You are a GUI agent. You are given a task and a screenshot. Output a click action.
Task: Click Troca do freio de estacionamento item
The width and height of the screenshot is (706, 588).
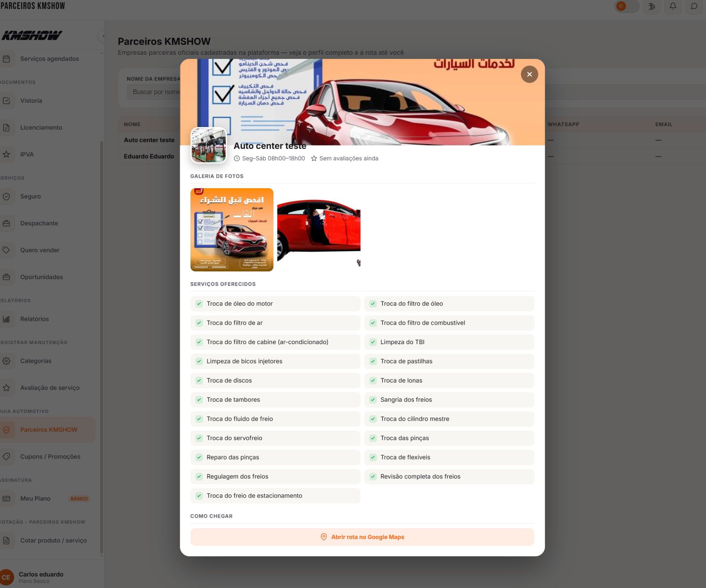coord(275,496)
